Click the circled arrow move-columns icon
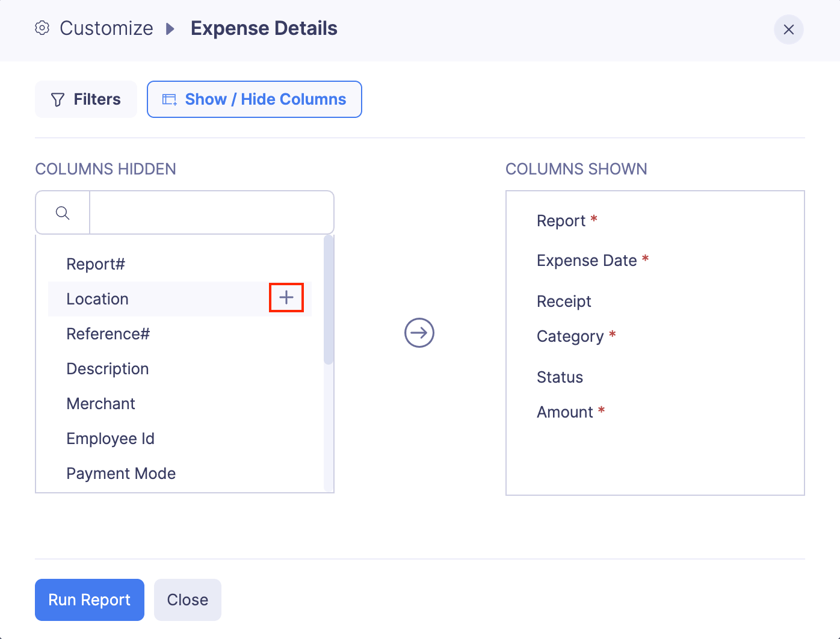The height and width of the screenshot is (639, 840). coord(419,333)
